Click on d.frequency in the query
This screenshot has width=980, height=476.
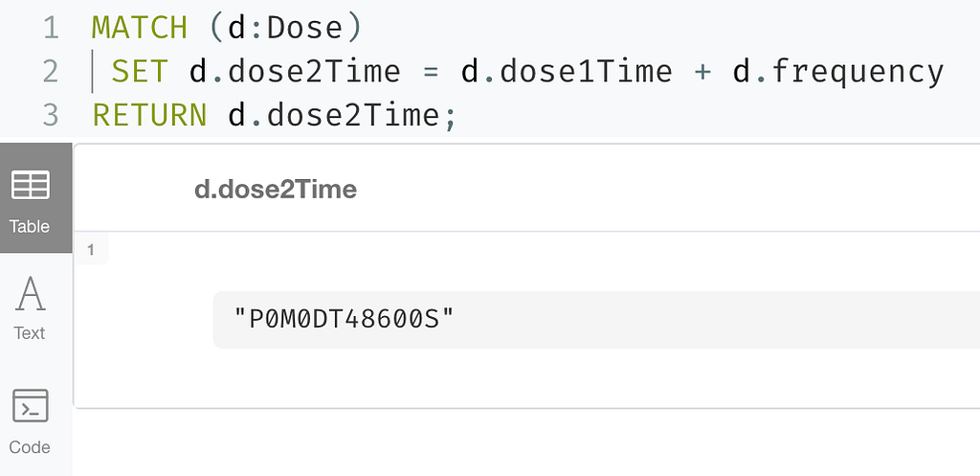tap(838, 73)
